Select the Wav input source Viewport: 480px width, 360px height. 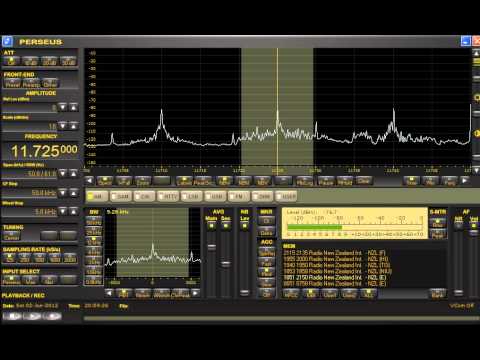30,280
